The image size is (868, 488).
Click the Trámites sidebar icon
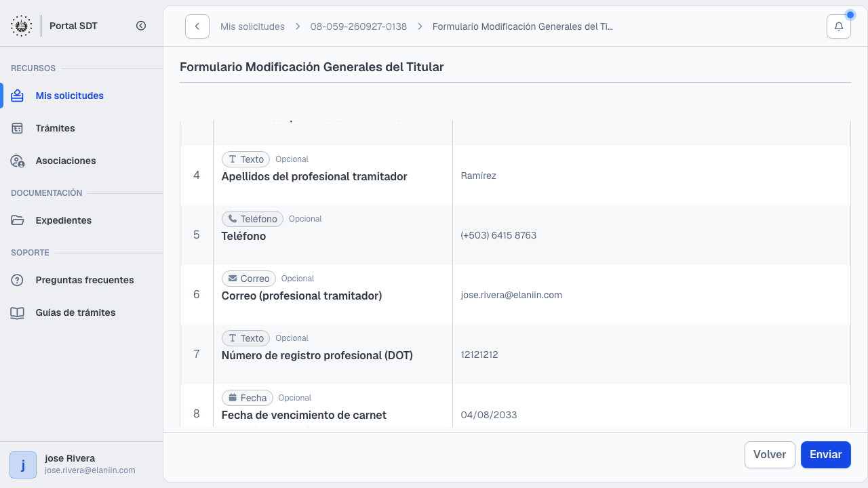[18, 128]
